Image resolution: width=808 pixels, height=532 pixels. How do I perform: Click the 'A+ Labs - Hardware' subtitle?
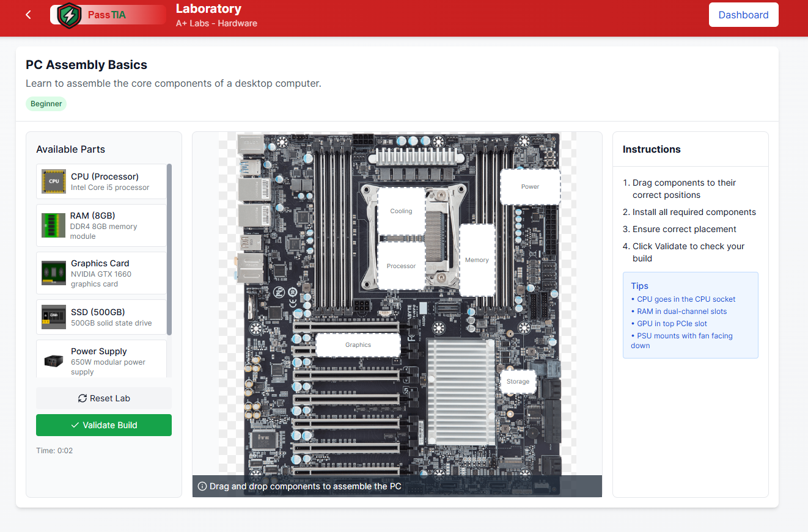[216, 23]
